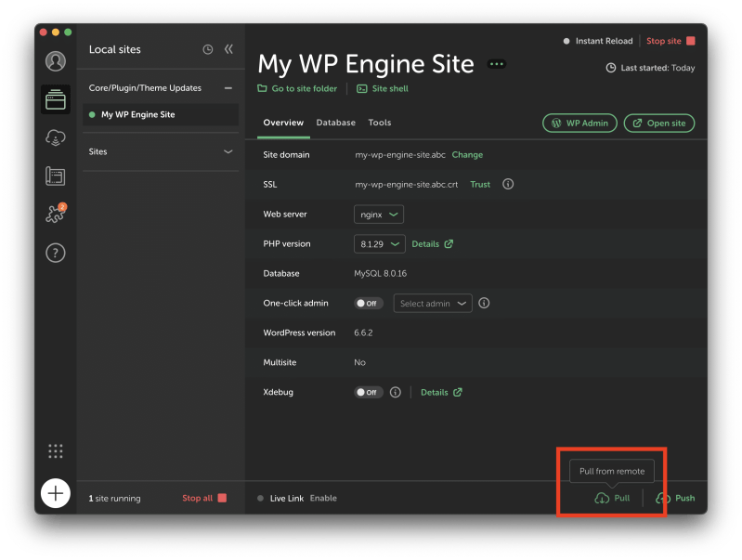Click the Open site button
This screenshot has height=560, width=742.
click(659, 124)
